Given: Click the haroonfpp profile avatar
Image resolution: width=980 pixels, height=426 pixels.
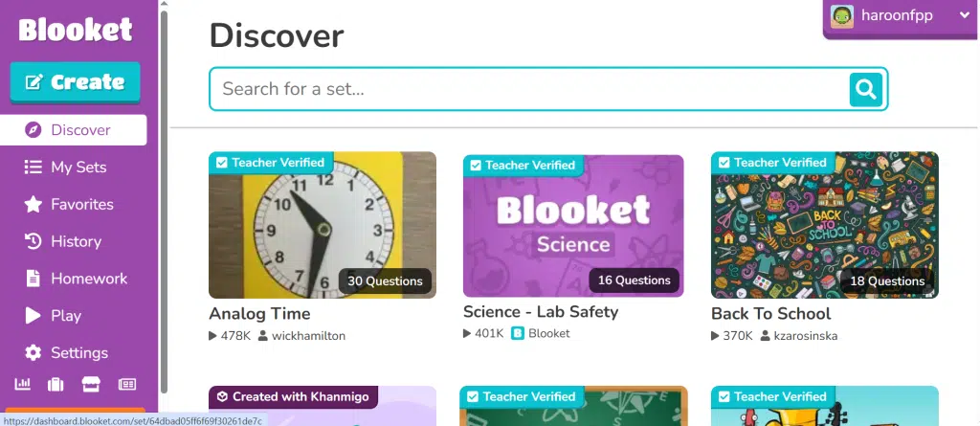Looking at the screenshot, I should coord(842,16).
